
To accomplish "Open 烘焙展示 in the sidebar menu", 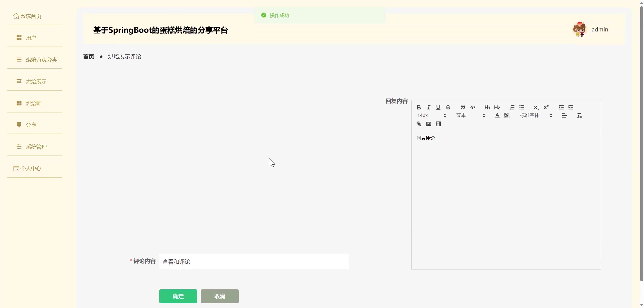I will (x=36, y=82).
